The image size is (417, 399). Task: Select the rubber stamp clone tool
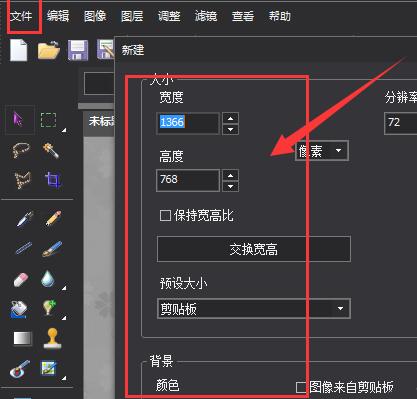click(x=52, y=338)
